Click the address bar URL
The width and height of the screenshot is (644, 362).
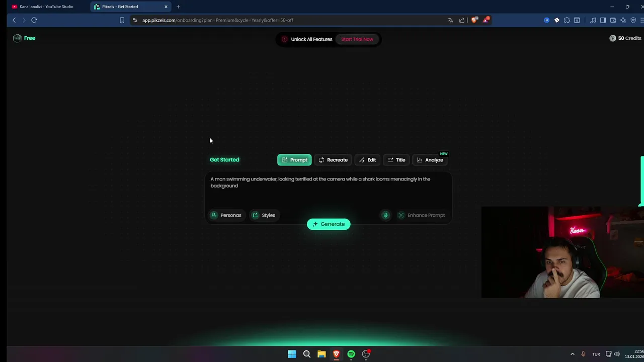click(x=217, y=20)
